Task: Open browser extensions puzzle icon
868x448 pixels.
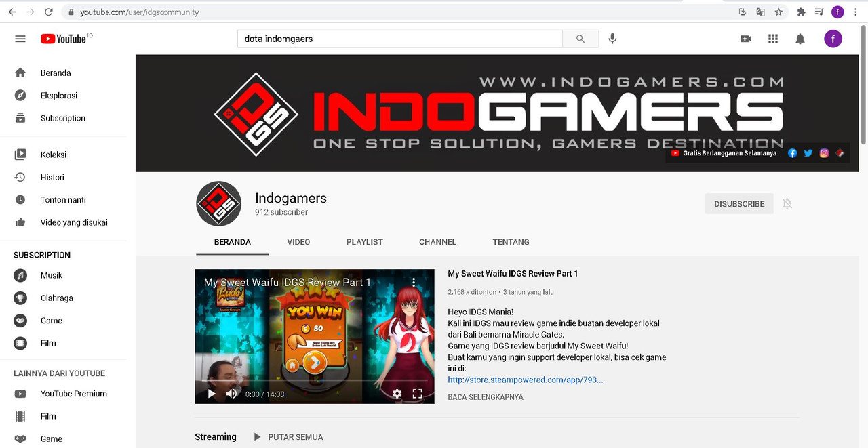Action: 801,12
